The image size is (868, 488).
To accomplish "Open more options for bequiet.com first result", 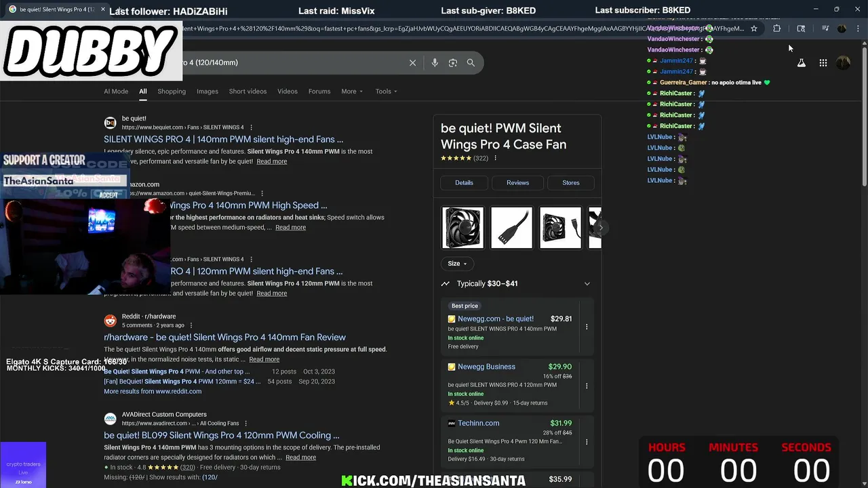I will (251, 127).
